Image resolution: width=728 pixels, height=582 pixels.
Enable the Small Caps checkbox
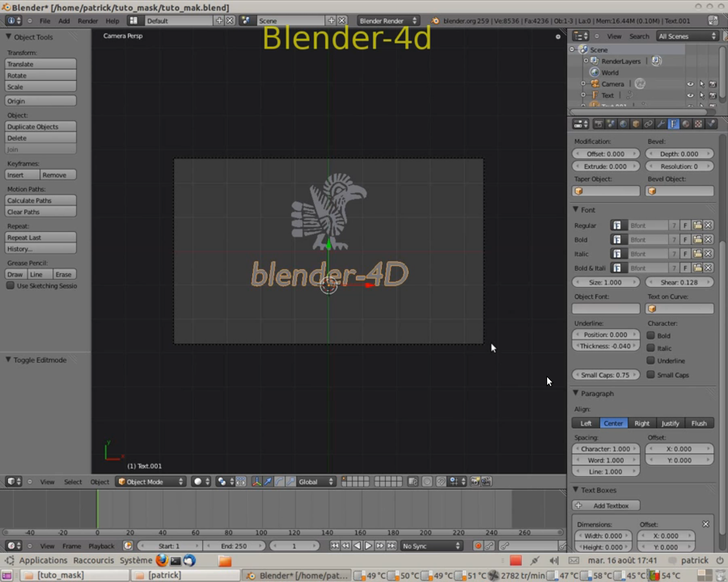pos(651,375)
